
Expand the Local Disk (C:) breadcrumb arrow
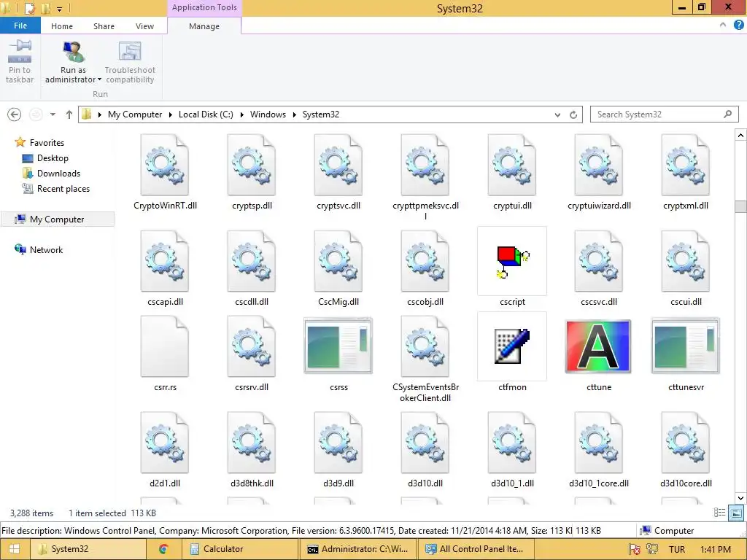click(x=241, y=114)
